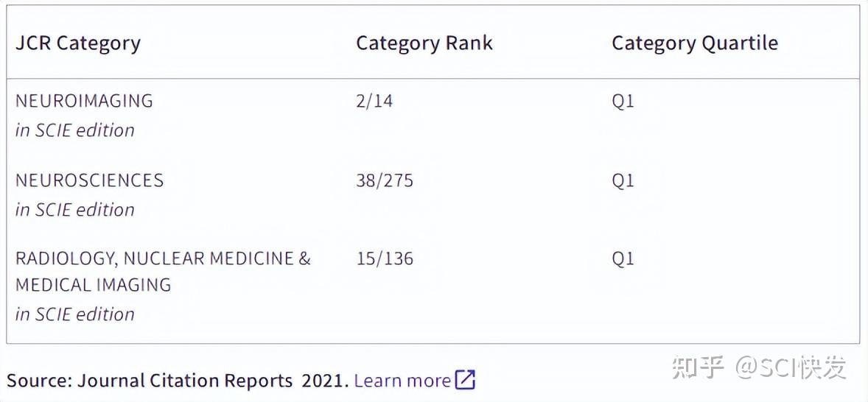Click "in SCIE edition" under NEUROSCIENCES
Screen dimensions: 868x402
tap(75, 210)
